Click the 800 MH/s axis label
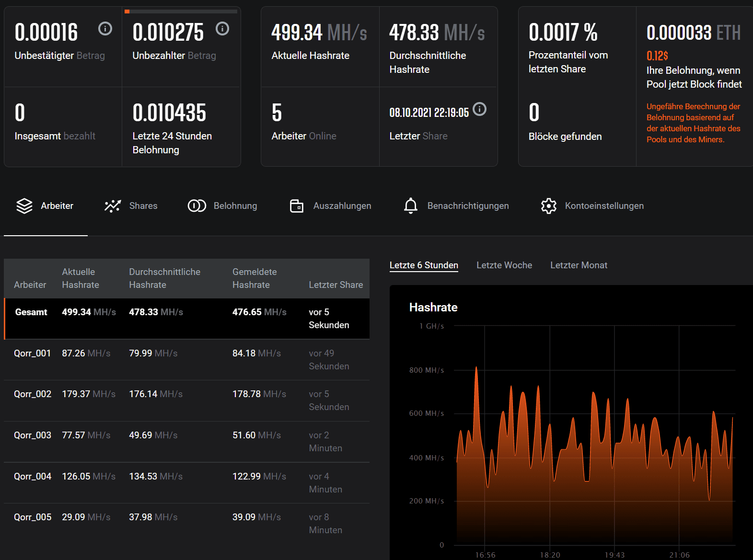Screen dimensions: 753x560 (x=427, y=370)
